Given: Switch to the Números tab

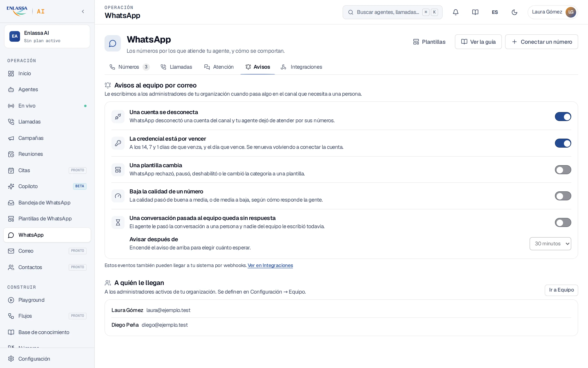Looking at the screenshot, I should tap(129, 67).
